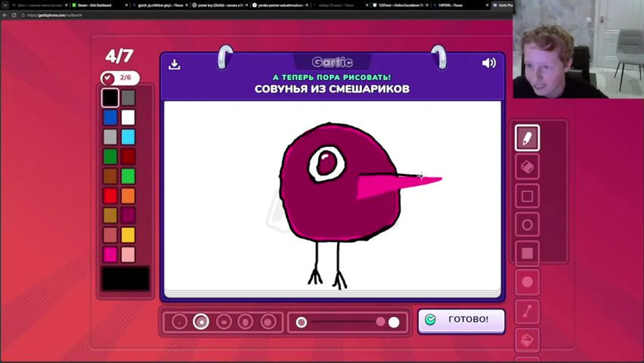Click the 2/6 players ready indicator

tap(120, 78)
